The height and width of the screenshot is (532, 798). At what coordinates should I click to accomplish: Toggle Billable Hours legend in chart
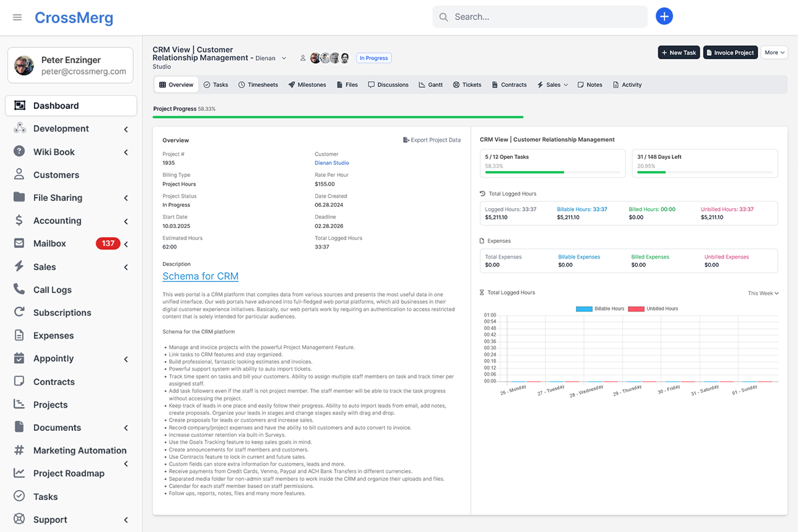(600, 309)
